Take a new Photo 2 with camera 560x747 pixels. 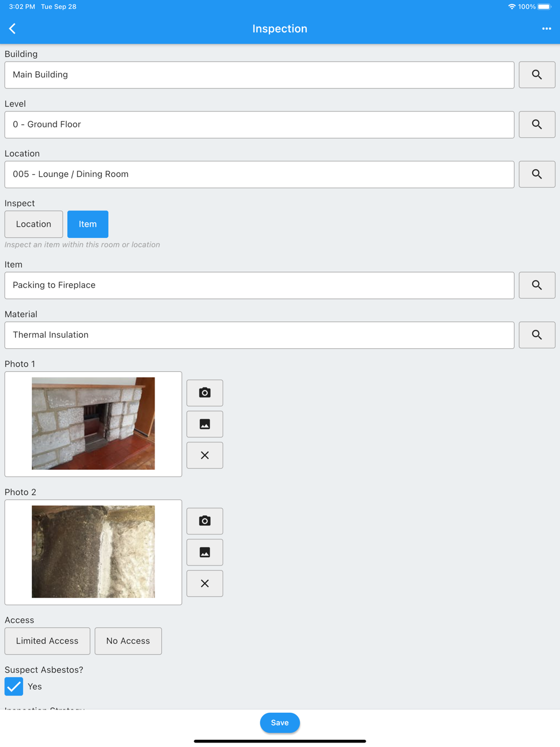point(205,521)
